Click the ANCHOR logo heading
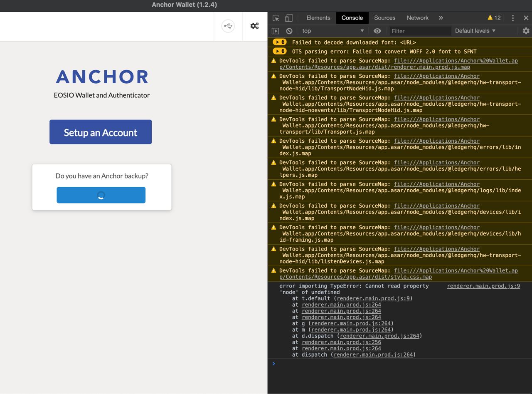The image size is (532, 394). tap(102, 77)
